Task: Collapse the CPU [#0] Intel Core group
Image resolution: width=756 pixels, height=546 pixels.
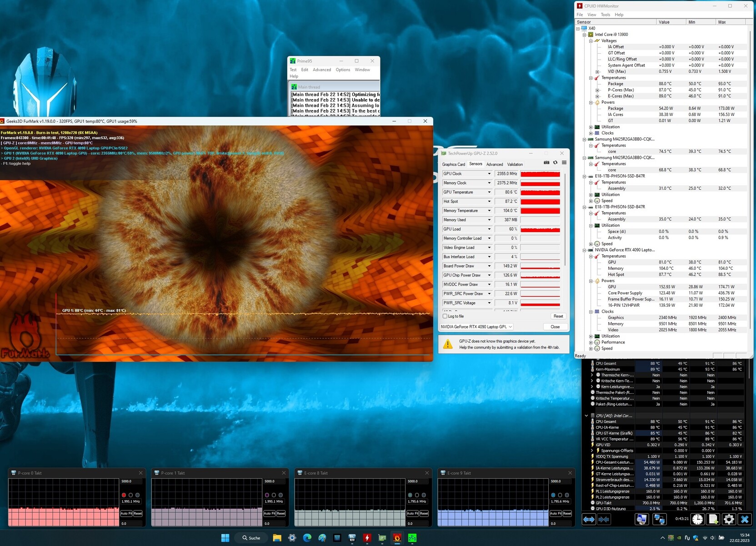Action: click(586, 416)
